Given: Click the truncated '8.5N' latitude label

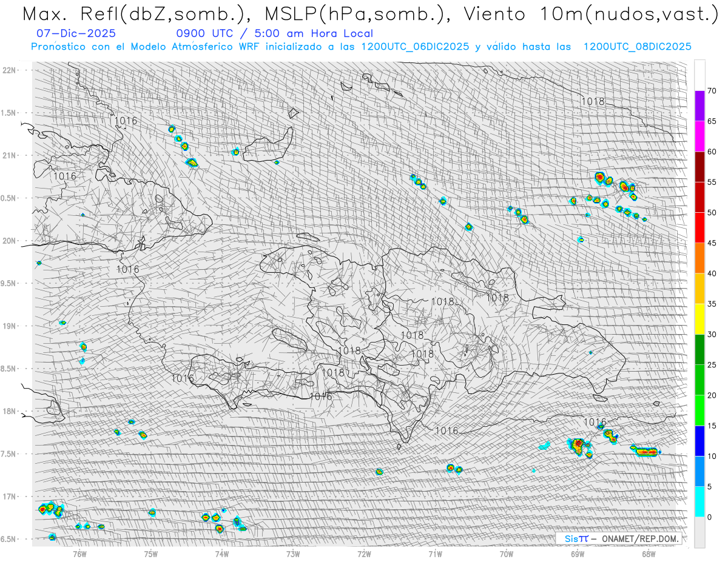Looking at the screenshot, I should coord(9,369).
